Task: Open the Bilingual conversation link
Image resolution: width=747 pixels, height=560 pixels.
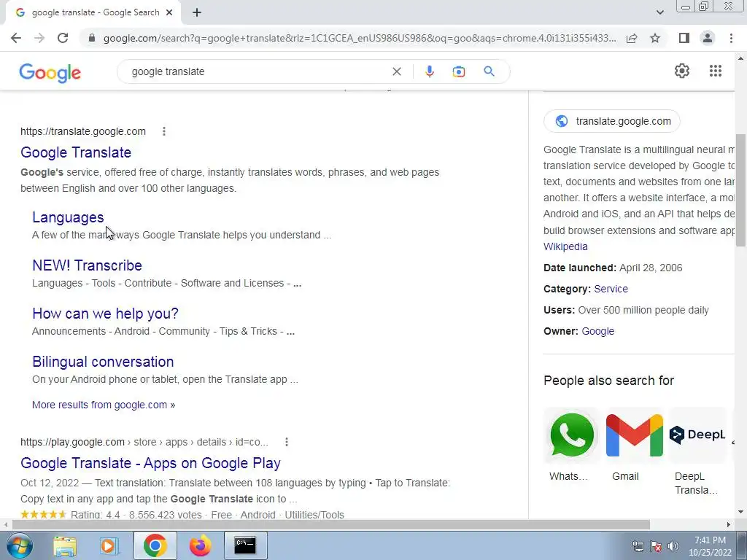Action: (103, 362)
